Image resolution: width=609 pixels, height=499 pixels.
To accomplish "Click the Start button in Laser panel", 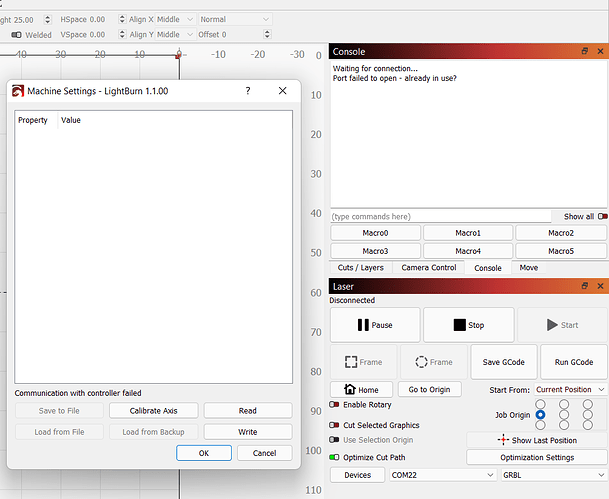I will pos(562,325).
